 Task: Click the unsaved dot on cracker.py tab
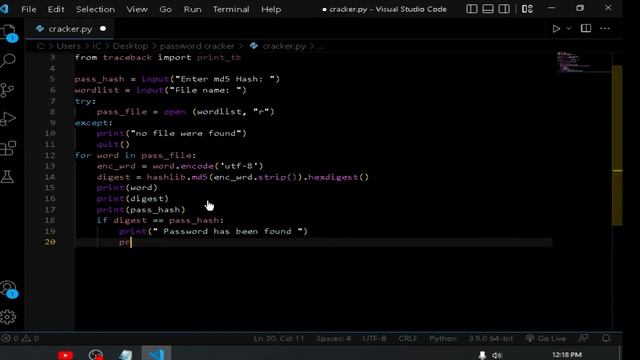(103, 29)
